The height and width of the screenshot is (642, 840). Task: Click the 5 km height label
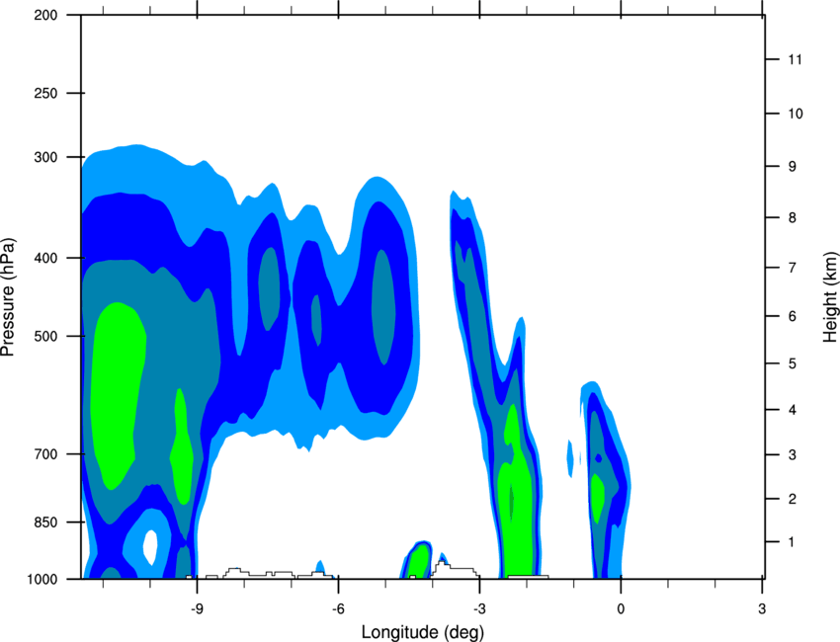[x=793, y=363]
